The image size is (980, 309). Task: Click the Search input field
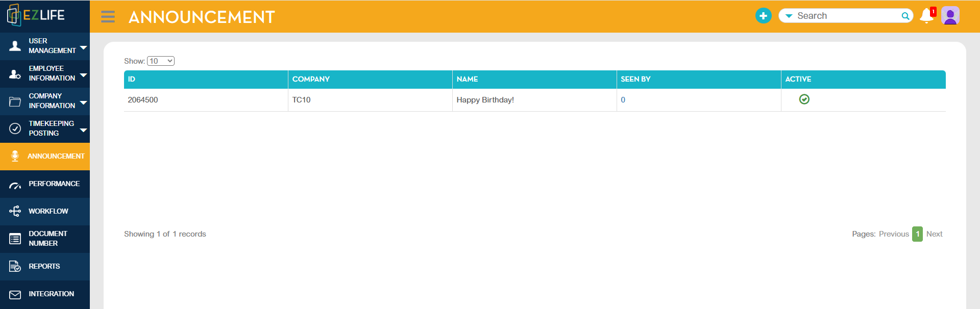[847, 16]
